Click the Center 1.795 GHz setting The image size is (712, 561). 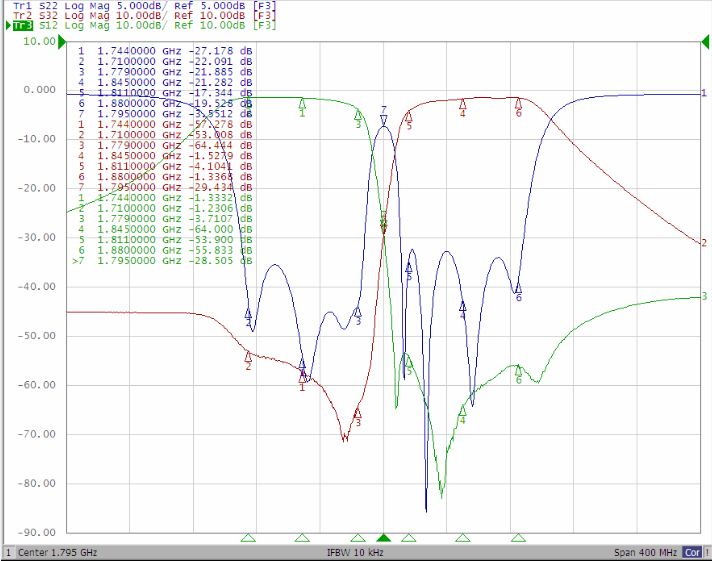click(57, 553)
